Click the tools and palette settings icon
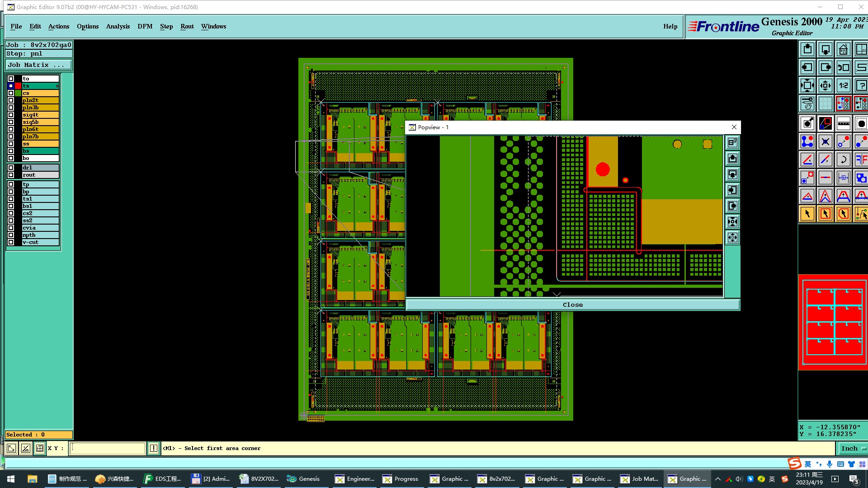Screen dimensions: 868x488 807,103
